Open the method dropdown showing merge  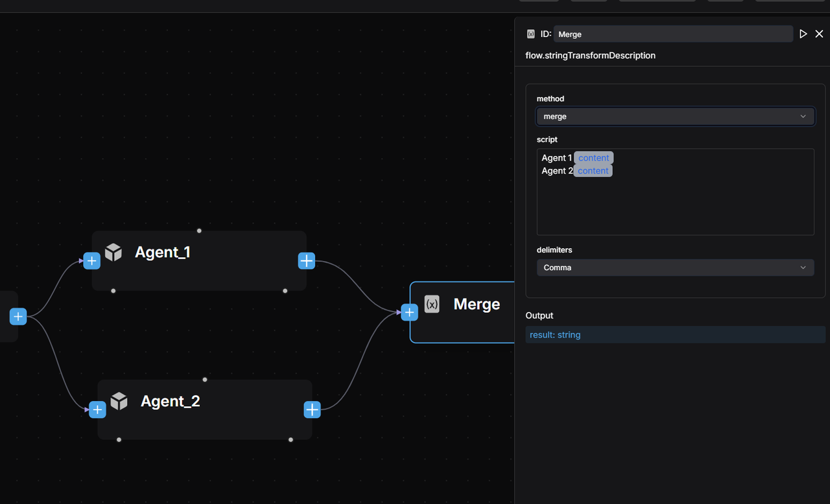675,116
